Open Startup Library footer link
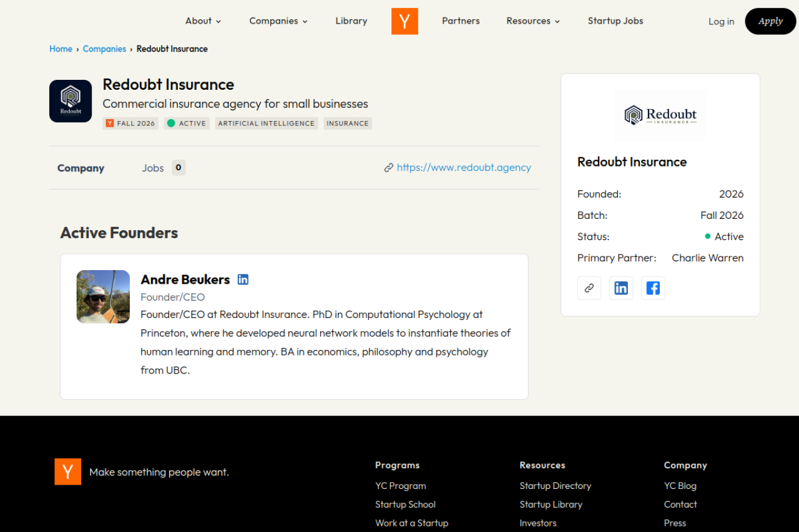Screen dimensions: 799x532 click(x=551, y=505)
